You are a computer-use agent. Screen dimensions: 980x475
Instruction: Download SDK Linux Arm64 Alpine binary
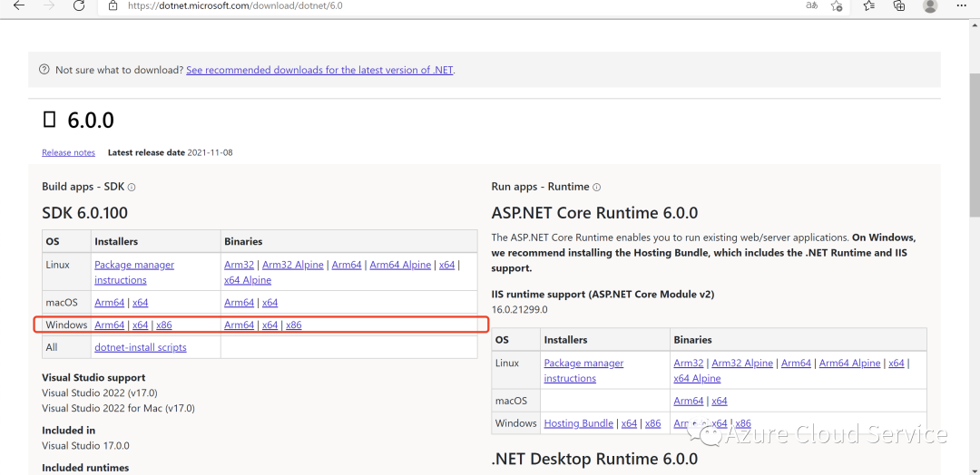(x=400, y=265)
